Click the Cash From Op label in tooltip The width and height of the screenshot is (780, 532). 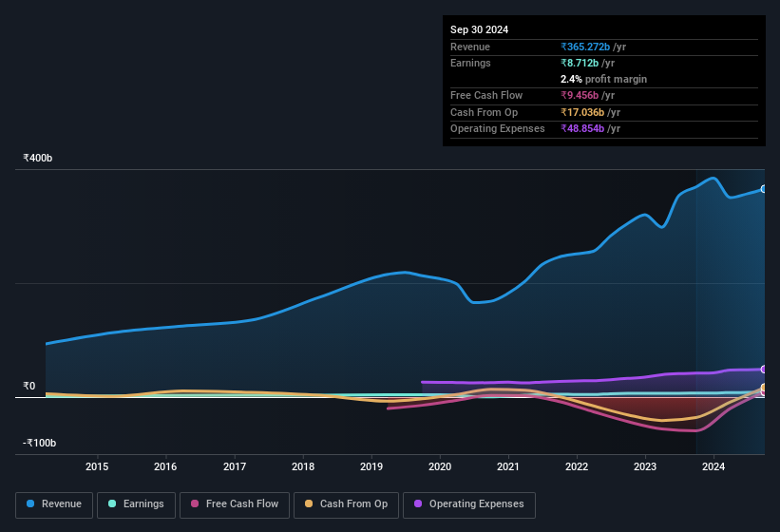tap(484, 112)
